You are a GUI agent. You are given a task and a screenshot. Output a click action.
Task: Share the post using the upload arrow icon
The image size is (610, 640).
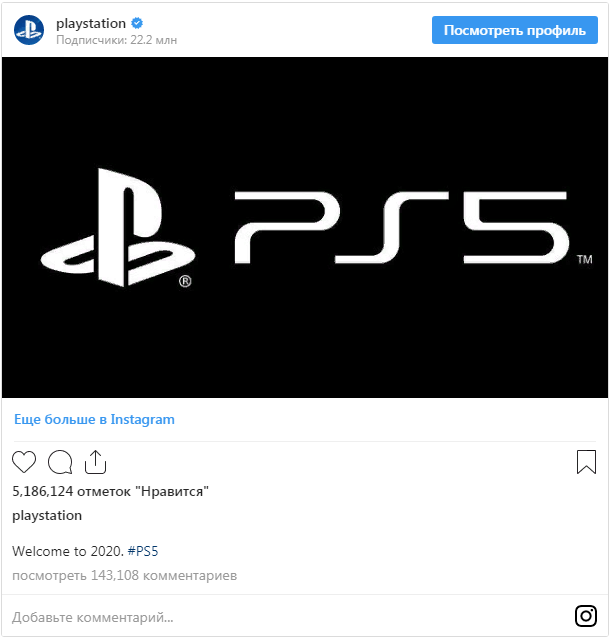95,462
